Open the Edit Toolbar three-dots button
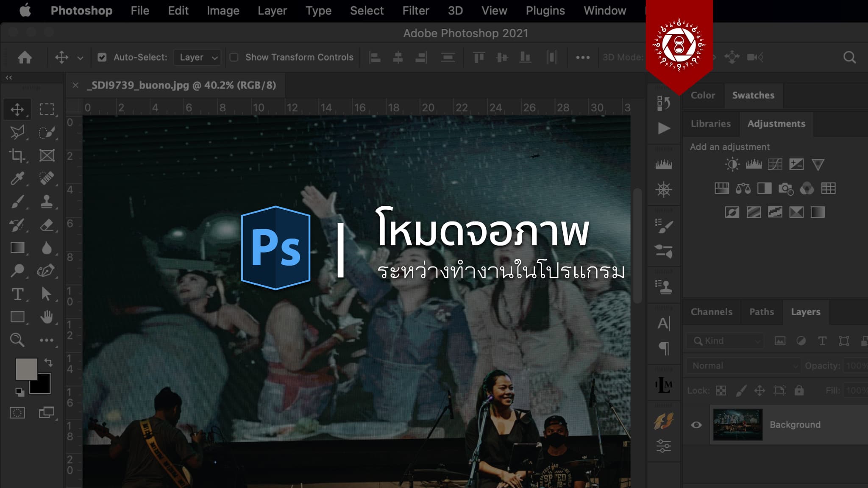Screen dimensions: 868x488 (47, 340)
